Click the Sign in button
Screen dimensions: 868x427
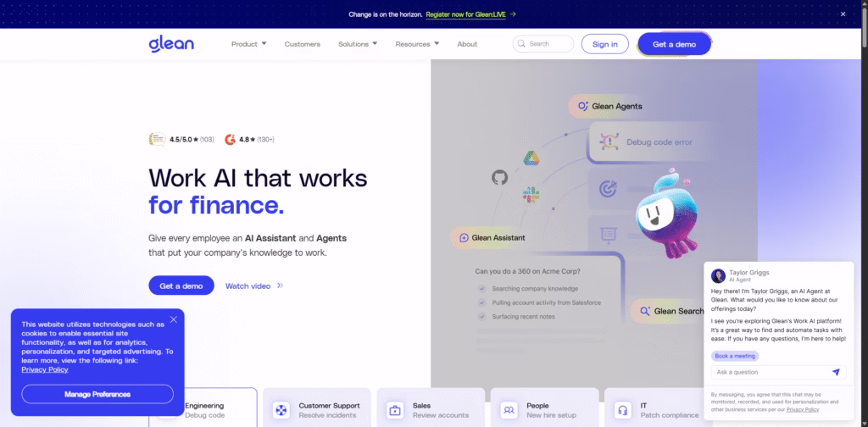tap(604, 44)
